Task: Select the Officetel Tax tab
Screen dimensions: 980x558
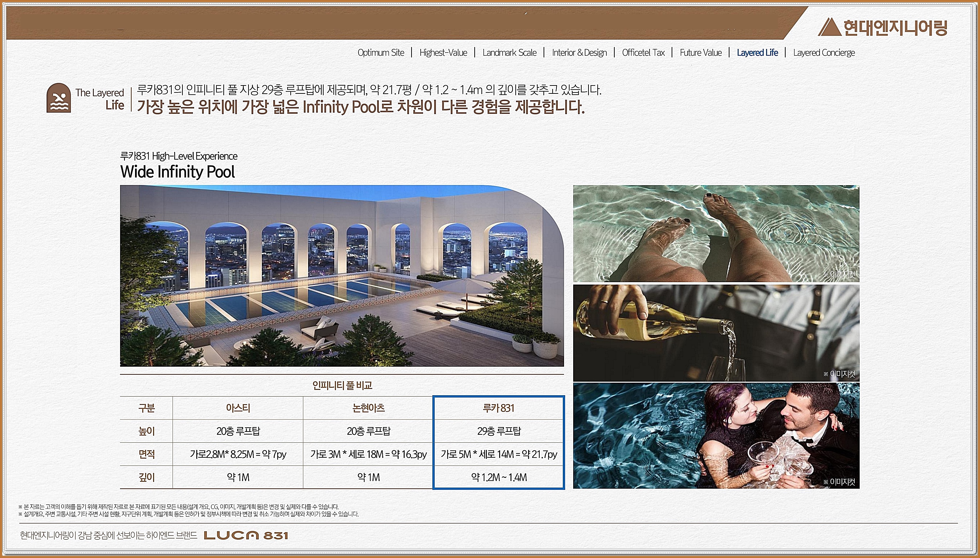Action: pyautogui.click(x=643, y=53)
